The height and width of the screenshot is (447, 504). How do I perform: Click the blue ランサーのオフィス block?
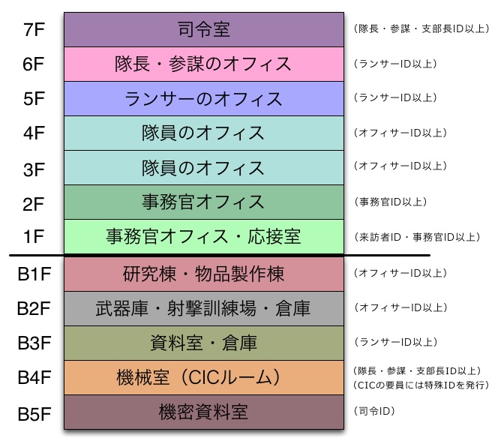click(204, 99)
